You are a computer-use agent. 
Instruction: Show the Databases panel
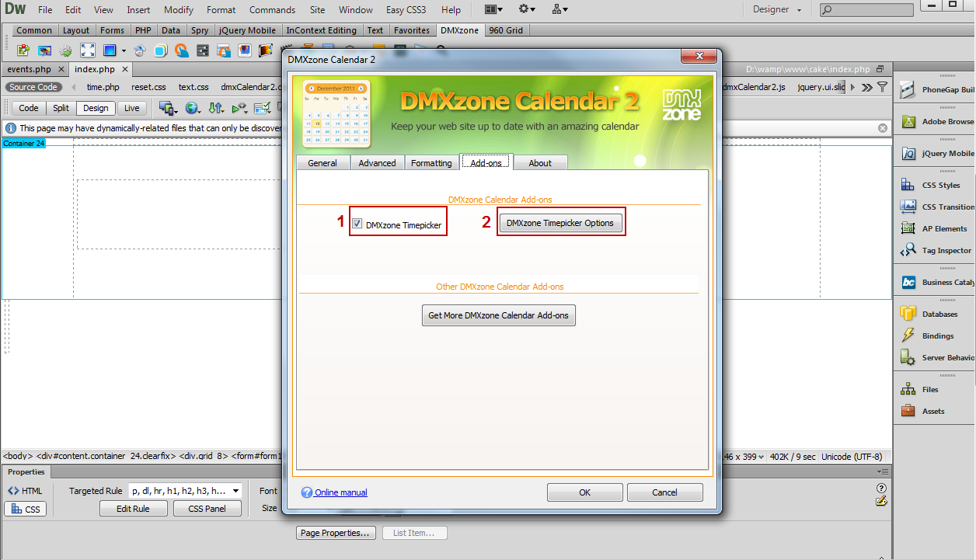pyautogui.click(x=939, y=314)
